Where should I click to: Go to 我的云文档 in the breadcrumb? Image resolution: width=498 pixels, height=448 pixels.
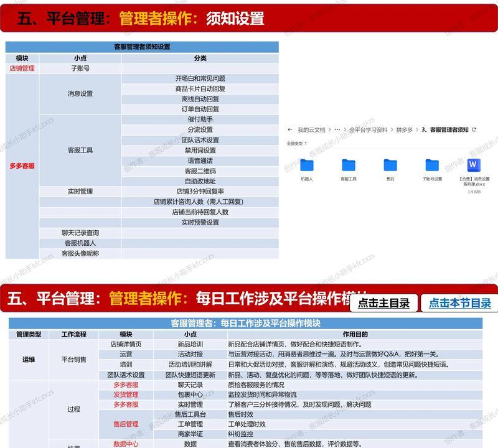tap(312, 129)
